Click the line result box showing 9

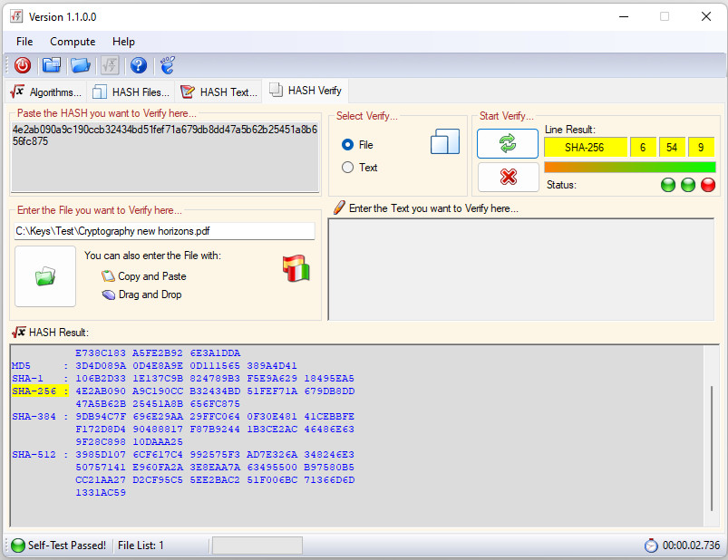(701, 148)
